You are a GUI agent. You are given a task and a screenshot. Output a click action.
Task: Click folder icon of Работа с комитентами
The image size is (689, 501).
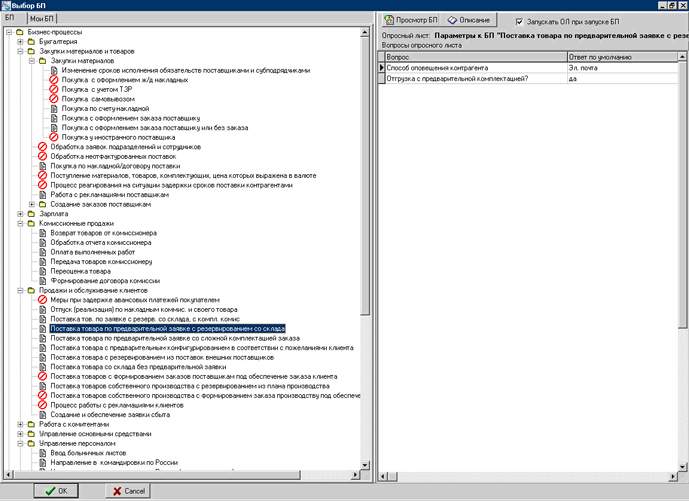[31, 425]
